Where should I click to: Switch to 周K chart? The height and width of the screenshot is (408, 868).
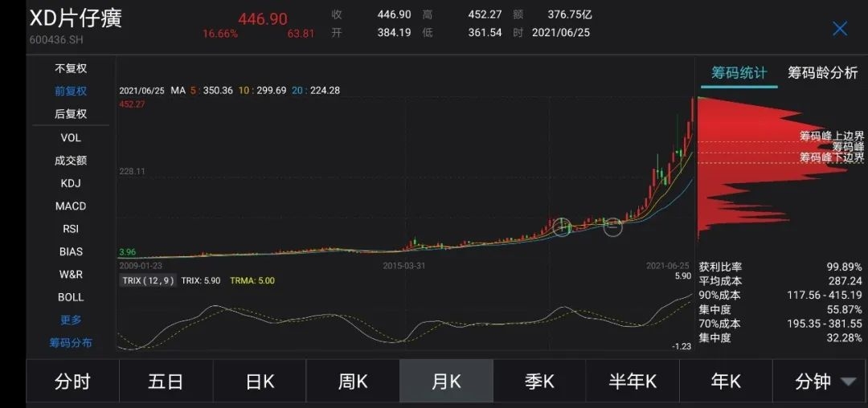[x=353, y=381]
